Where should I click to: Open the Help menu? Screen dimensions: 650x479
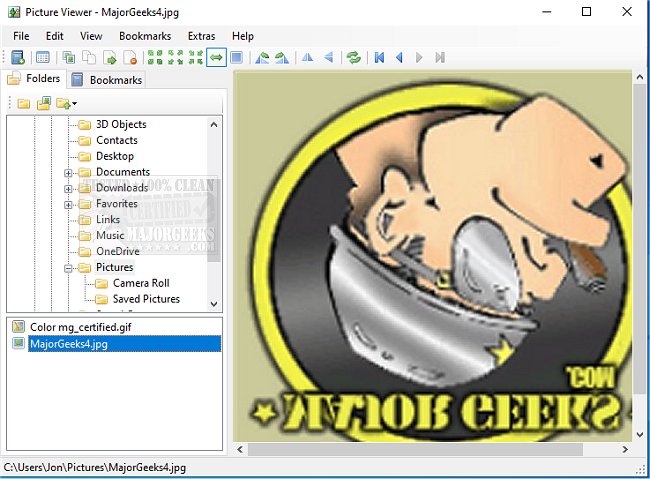(x=243, y=36)
